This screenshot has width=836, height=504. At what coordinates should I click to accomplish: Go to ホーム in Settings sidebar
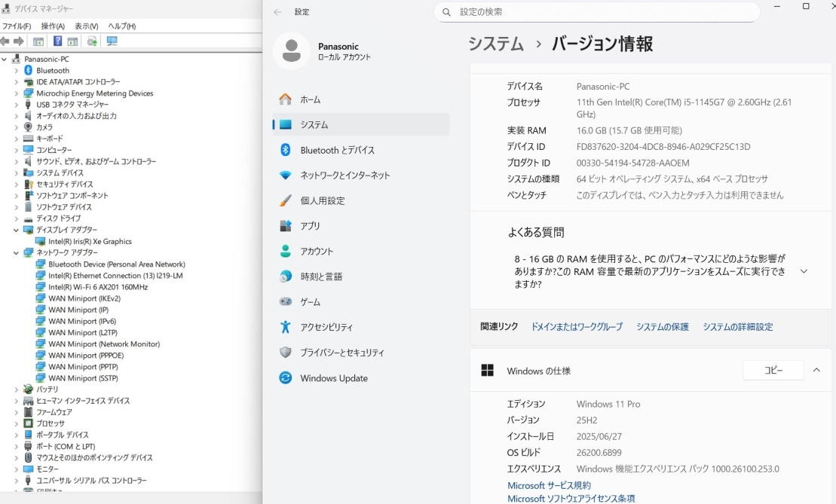310,99
